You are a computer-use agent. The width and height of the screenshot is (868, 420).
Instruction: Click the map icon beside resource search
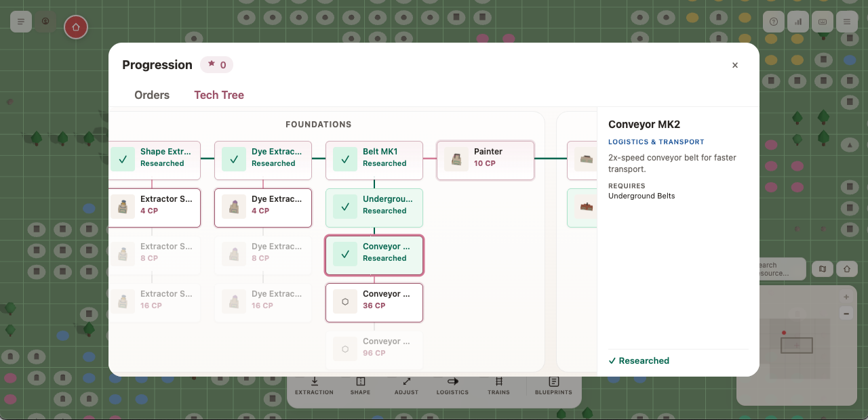click(823, 269)
